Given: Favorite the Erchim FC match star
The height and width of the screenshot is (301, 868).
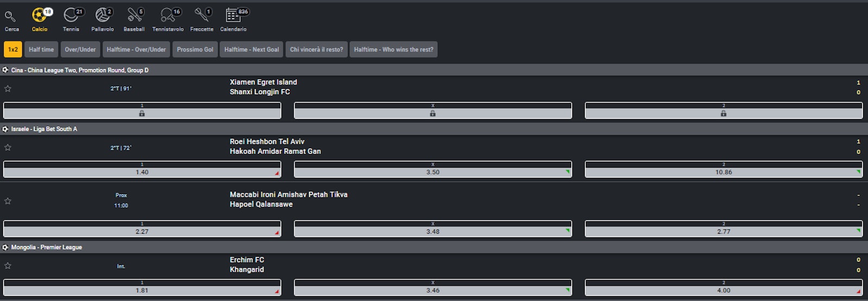Looking at the screenshot, I should [x=8, y=266].
